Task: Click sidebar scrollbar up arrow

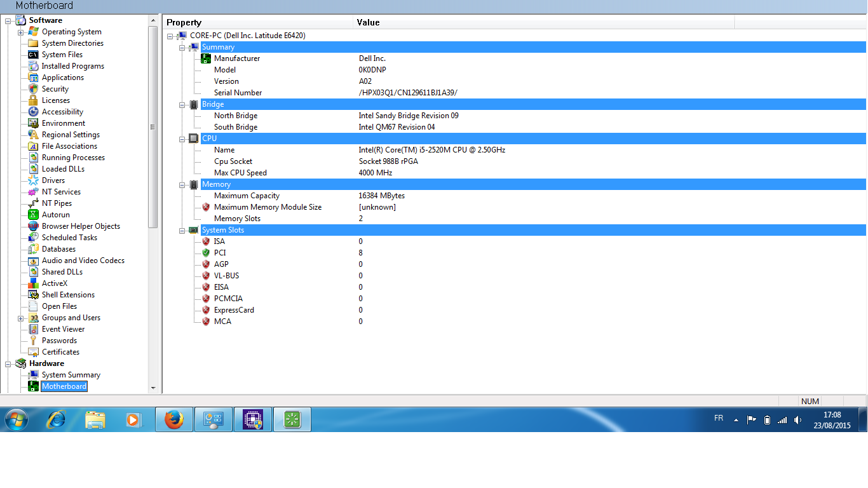Action: (153, 20)
